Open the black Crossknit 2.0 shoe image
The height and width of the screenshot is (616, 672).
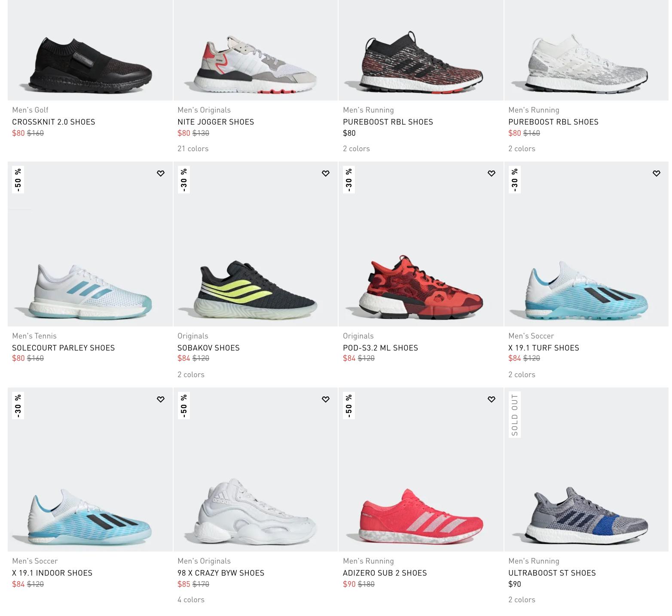(90, 50)
